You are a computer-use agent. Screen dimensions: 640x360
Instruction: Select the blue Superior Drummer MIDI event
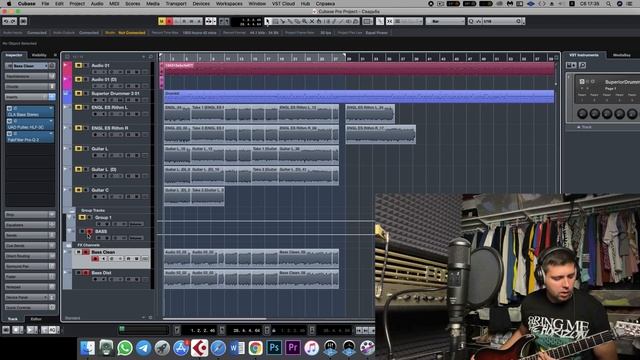359,96
